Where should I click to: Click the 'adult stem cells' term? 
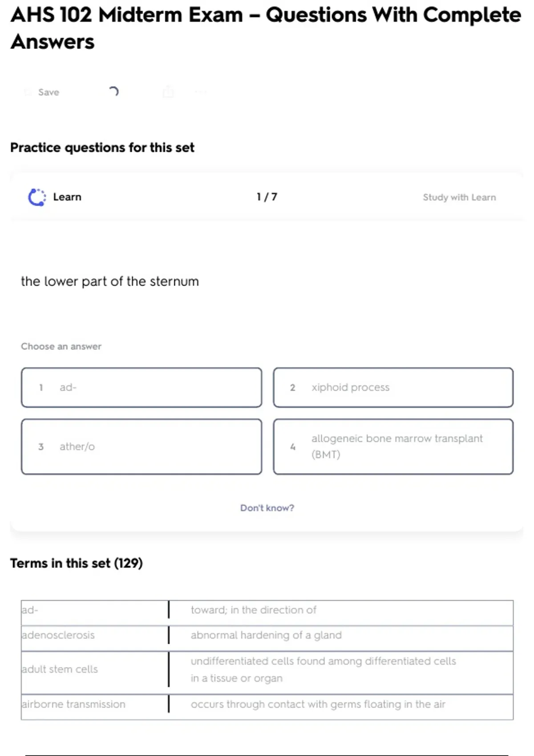[x=60, y=669]
